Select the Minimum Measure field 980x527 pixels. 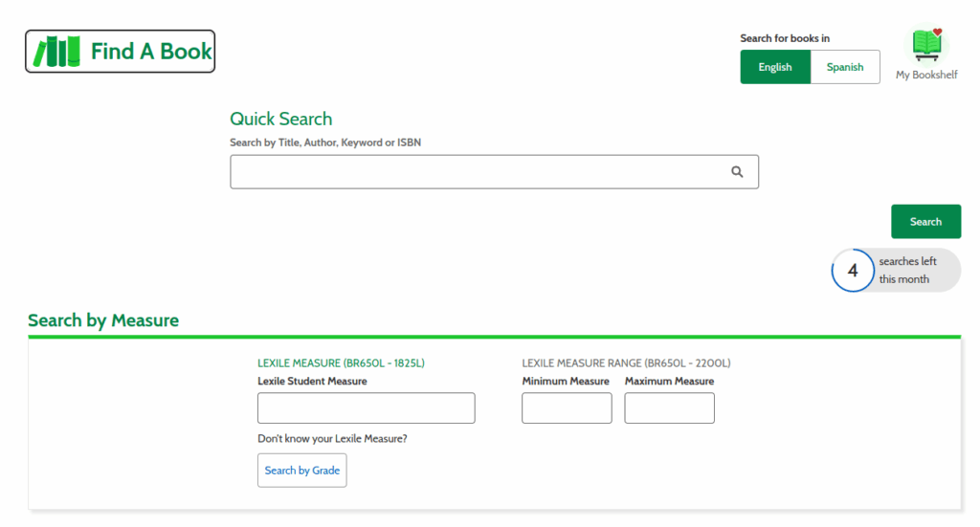click(567, 407)
